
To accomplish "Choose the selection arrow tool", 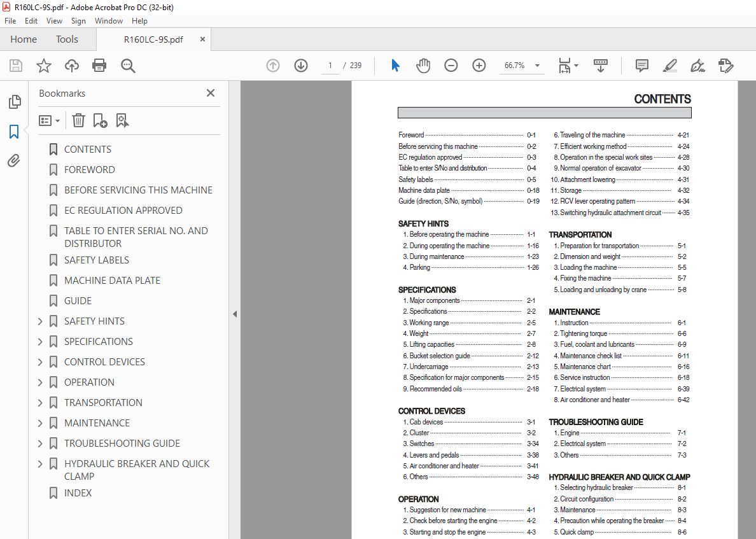I will coord(395,66).
